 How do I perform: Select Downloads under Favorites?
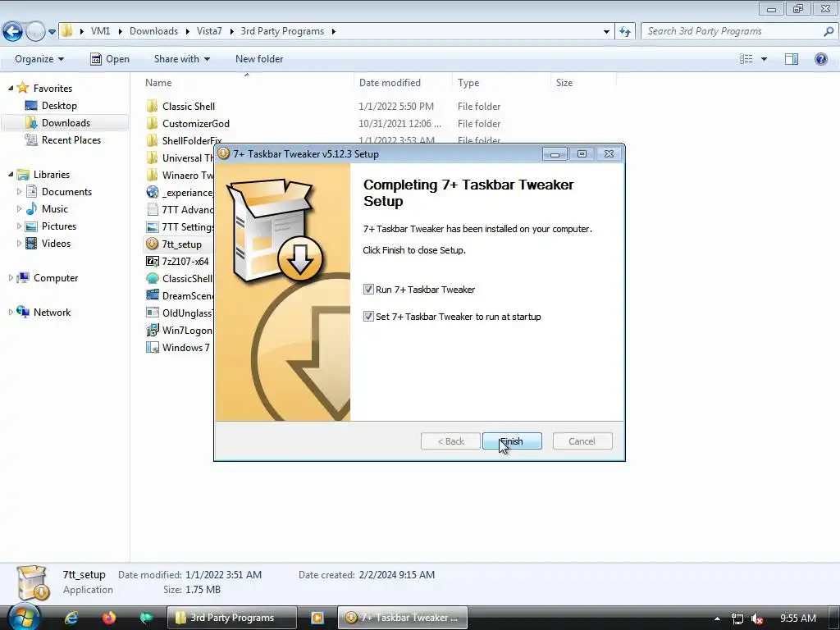[x=66, y=123]
